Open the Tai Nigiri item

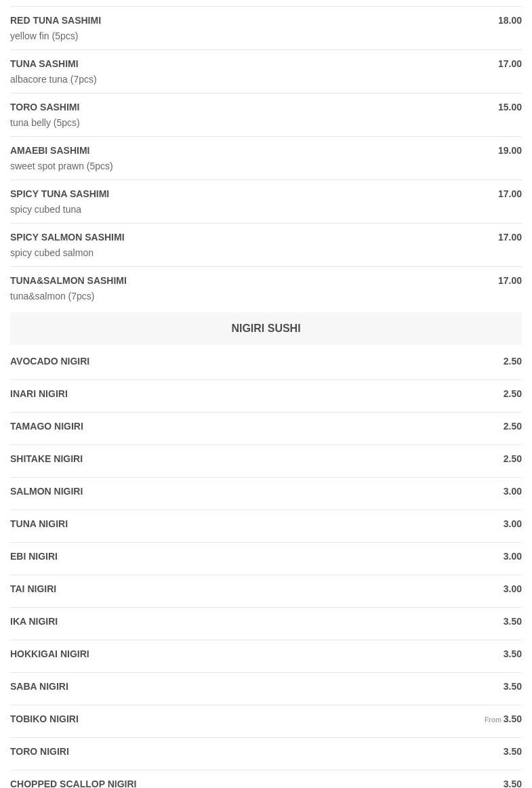pos(266,589)
